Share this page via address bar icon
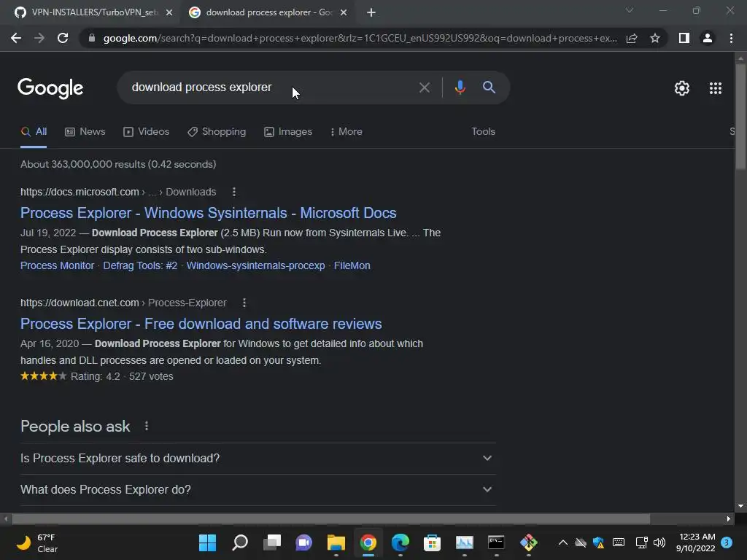The image size is (747, 560). pos(632,38)
